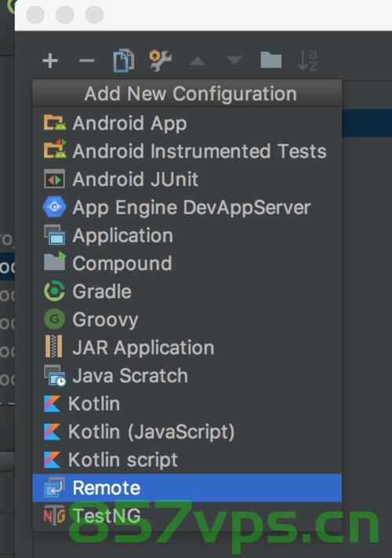Select Java Scratch configuration
Viewport: 392px width, 558px height.
[x=187, y=375]
